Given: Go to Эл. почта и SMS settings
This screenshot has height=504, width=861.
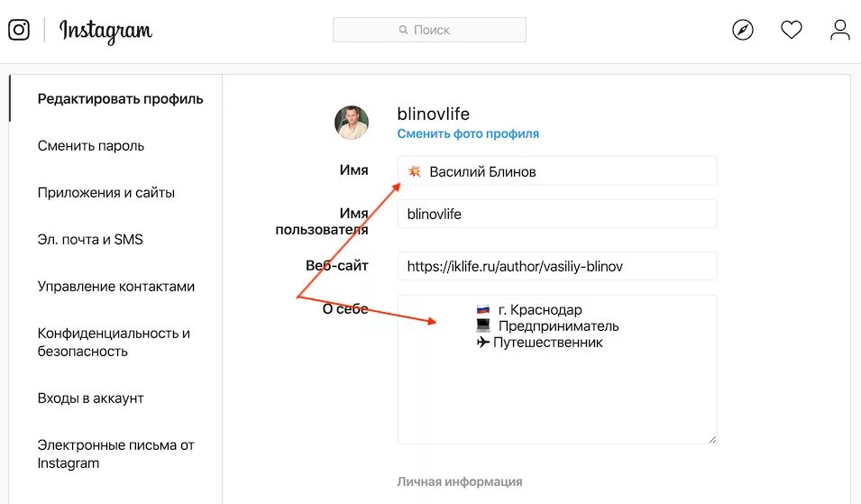Looking at the screenshot, I should tap(90, 240).
